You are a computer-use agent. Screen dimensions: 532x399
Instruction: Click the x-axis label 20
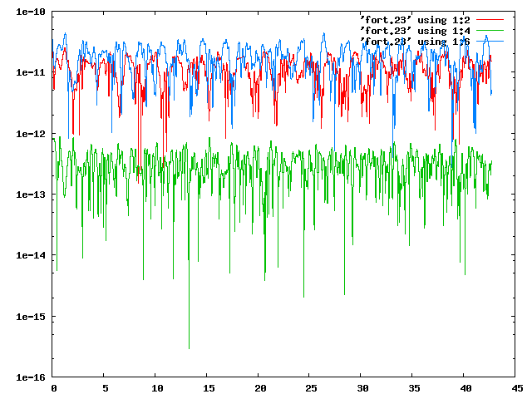[x=260, y=388]
